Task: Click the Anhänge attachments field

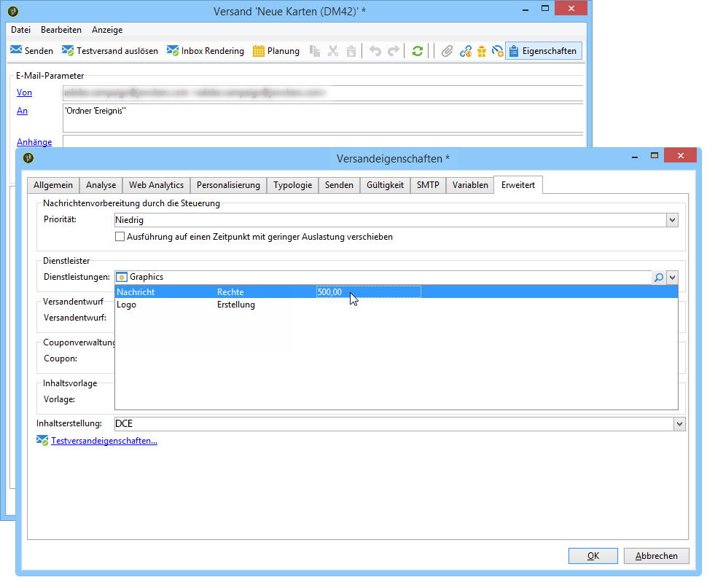Action: pyautogui.click(x=323, y=141)
